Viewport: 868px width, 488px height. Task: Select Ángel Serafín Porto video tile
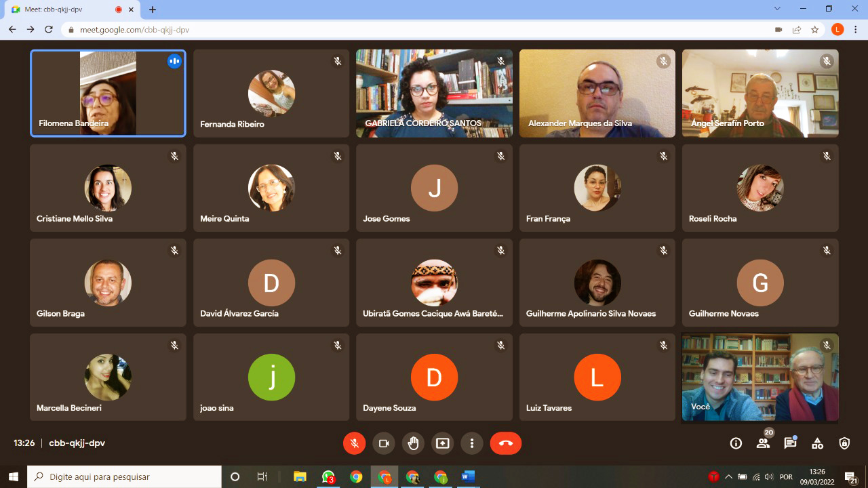(760, 94)
